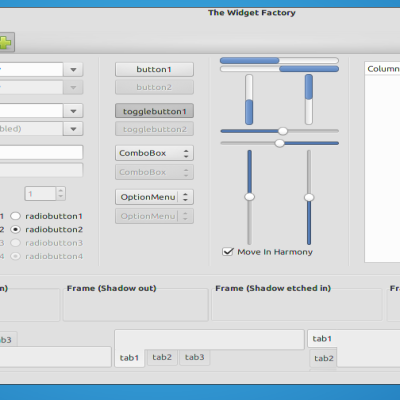The width and height of the screenshot is (400, 400).
Task: Open the dropdown arrow beside the "bled)" field
Action: pos(73,129)
